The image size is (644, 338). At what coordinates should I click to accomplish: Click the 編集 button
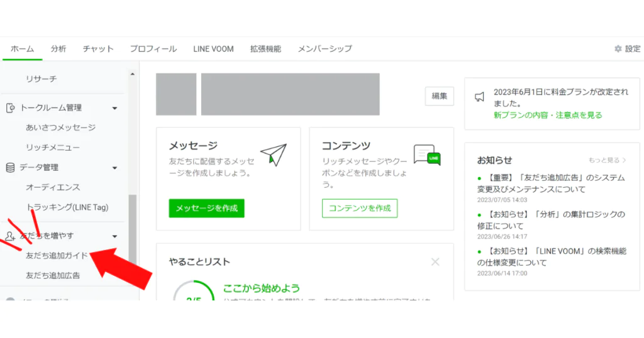click(x=440, y=96)
